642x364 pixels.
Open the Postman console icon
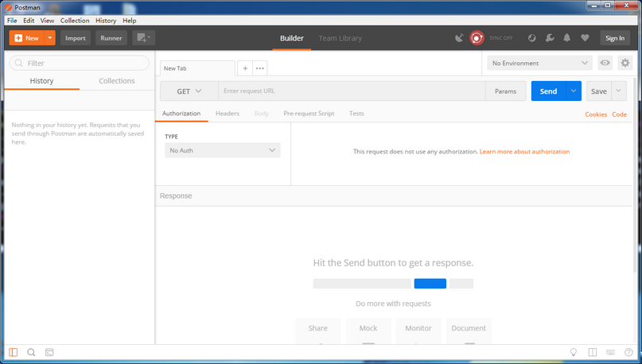pyautogui.click(x=49, y=352)
